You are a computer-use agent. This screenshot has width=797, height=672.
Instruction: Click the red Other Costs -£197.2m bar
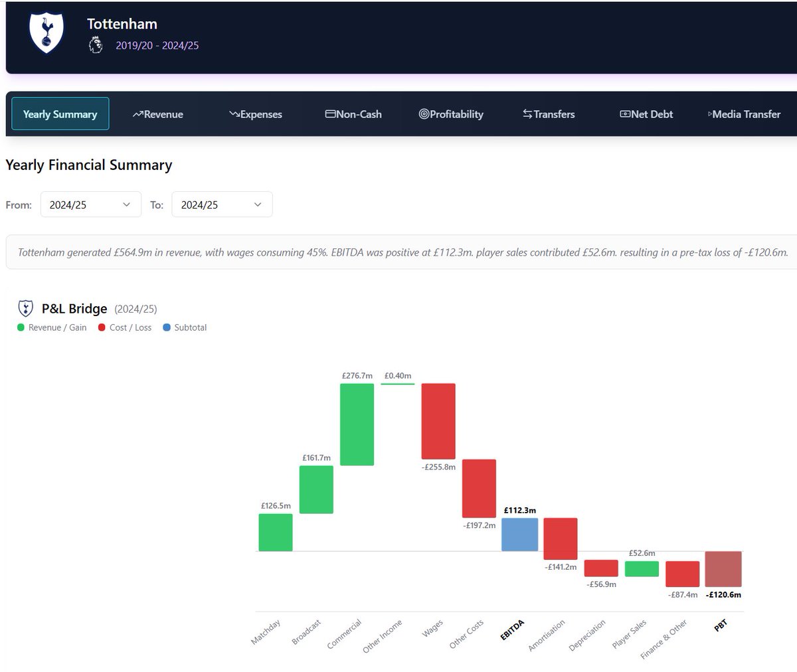pyautogui.click(x=479, y=489)
